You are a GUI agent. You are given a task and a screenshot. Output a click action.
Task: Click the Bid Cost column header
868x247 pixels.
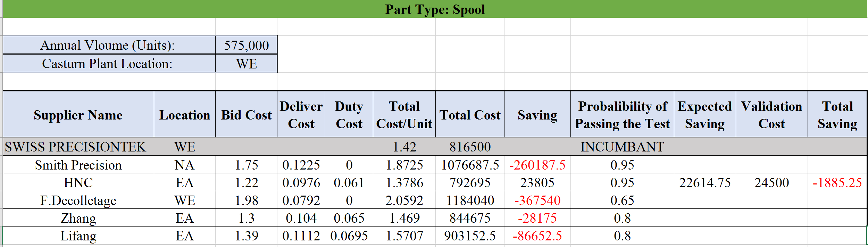click(x=246, y=115)
